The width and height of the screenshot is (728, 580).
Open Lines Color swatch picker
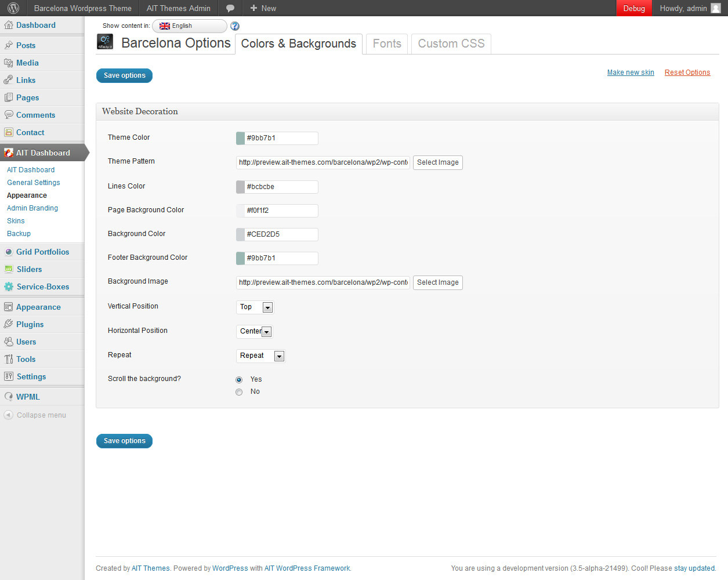(x=240, y=187)
